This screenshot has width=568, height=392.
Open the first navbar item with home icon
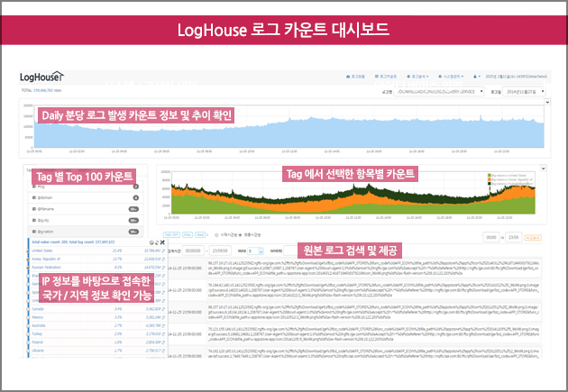[355, 77]
